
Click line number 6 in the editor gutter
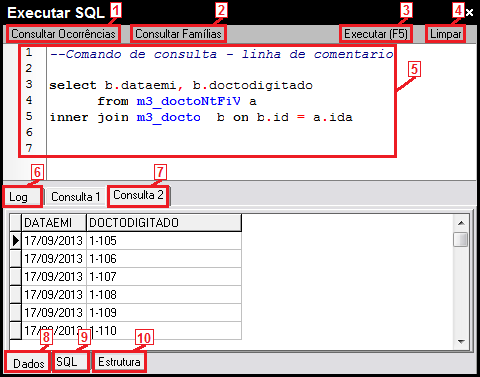tap(29, 132)
